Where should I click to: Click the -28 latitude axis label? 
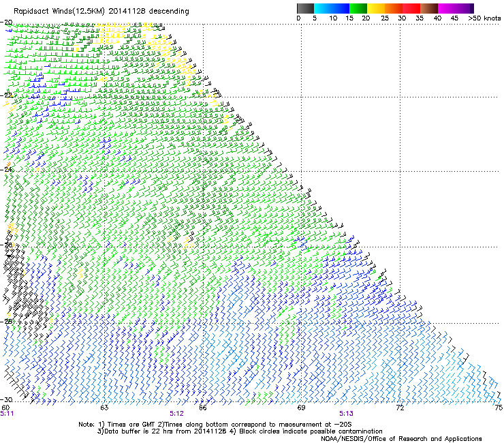pos(6,322)
